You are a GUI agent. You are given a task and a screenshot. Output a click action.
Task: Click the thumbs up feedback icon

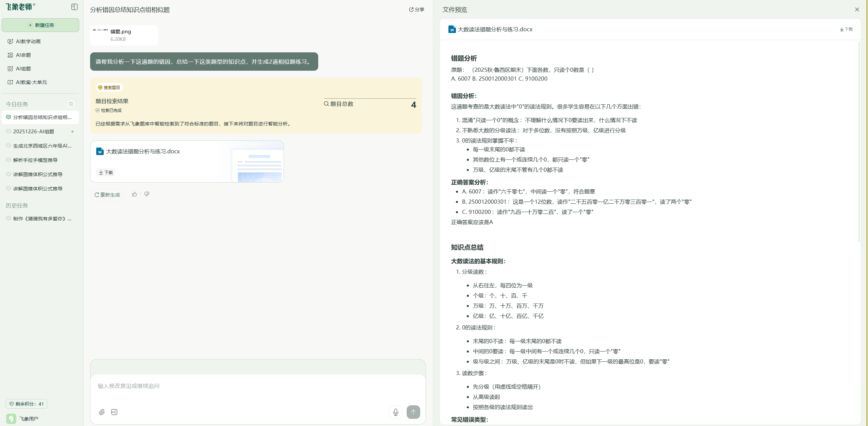135,194
